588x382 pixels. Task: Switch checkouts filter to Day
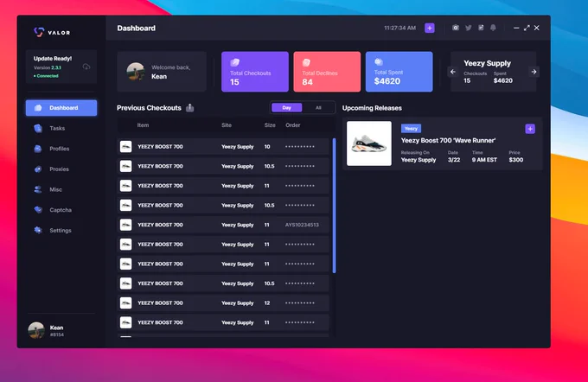point(287,108)
